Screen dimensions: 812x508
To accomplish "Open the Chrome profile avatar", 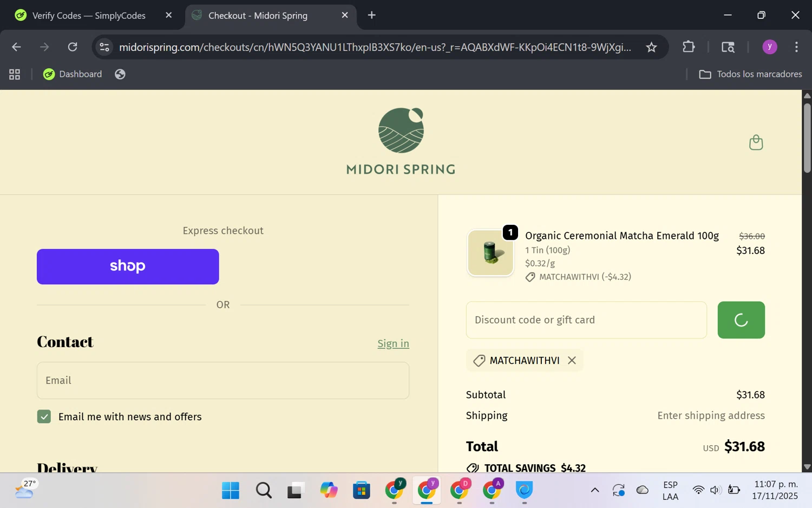I will click(x=770, y=47).
